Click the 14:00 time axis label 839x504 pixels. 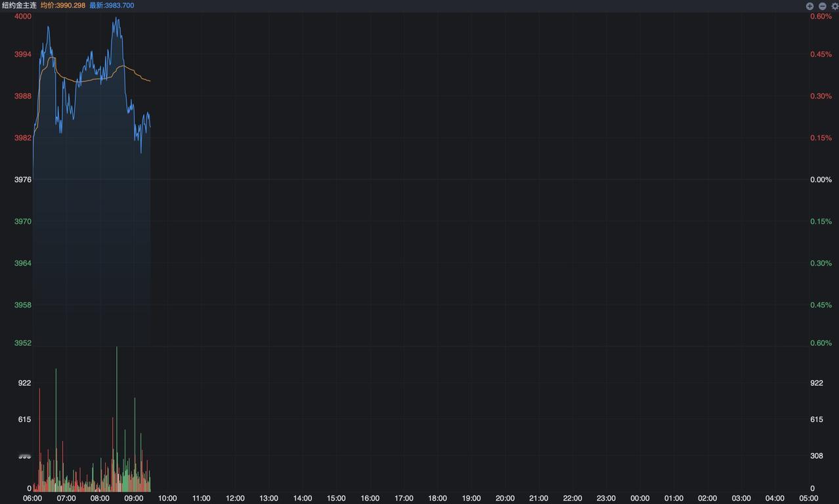pyautogui.click(x=303, y=499)
